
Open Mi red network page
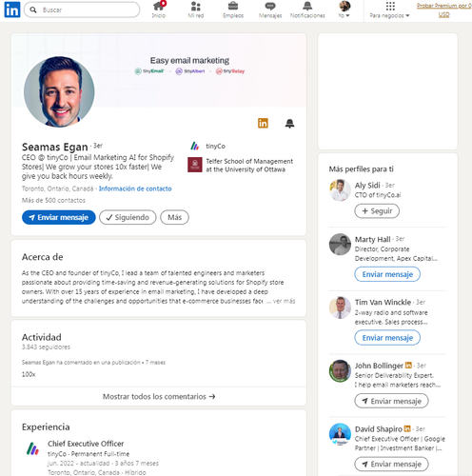tap(196, 10)
